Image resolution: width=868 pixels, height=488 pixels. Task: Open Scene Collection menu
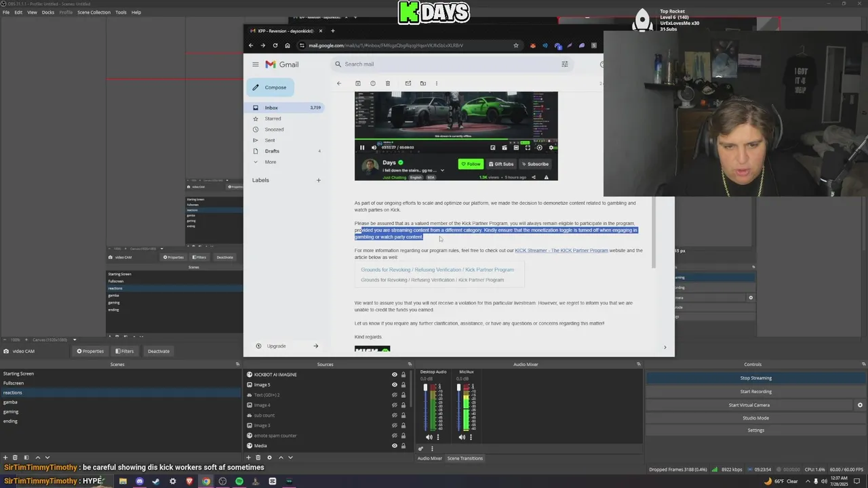94,12
